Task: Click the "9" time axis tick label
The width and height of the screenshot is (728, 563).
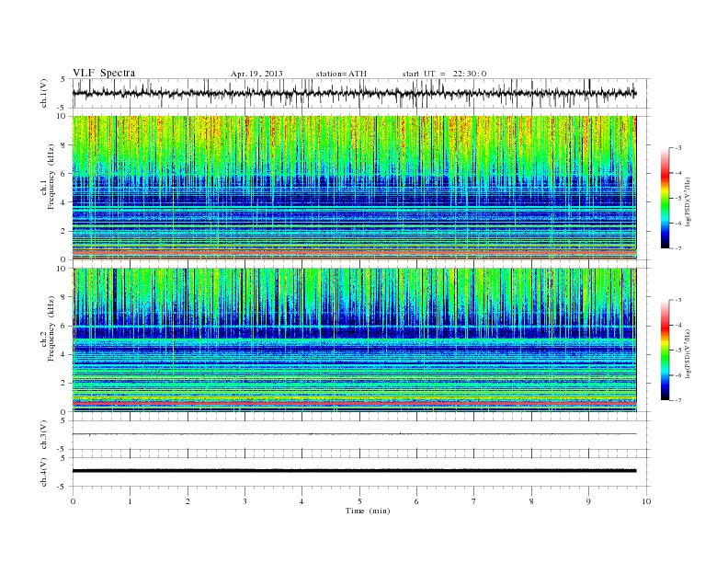Action: click(x=588, y=501)
